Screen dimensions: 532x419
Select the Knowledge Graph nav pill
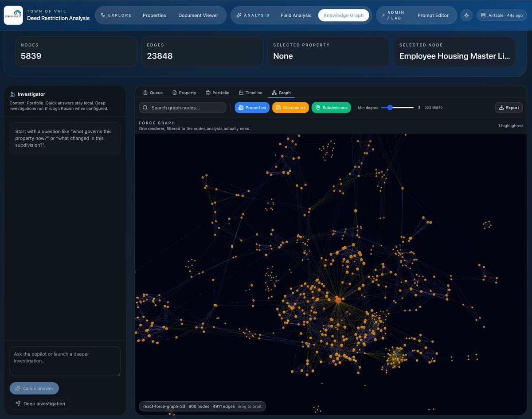(344, 16)
